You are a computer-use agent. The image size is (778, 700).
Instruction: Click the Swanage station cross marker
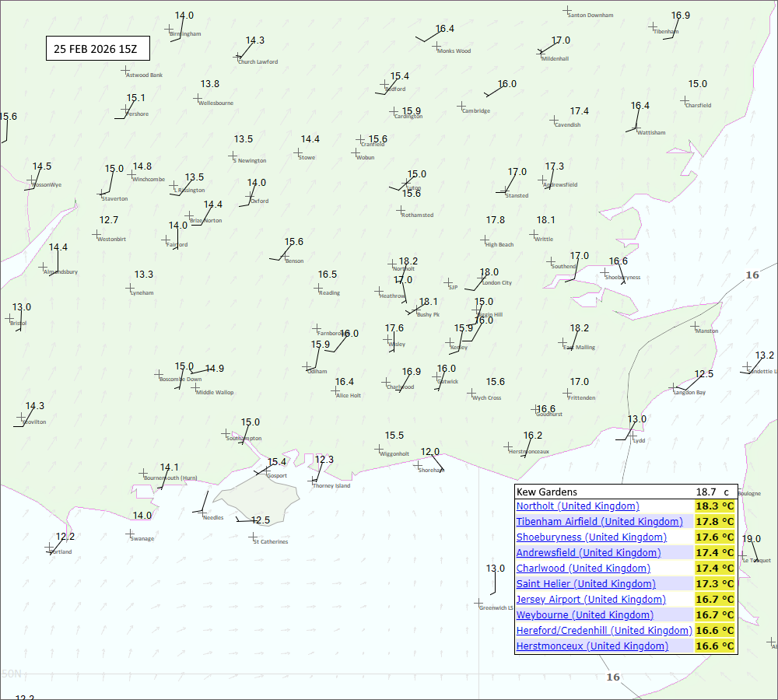pyautogui.click(x=130, y=534)
